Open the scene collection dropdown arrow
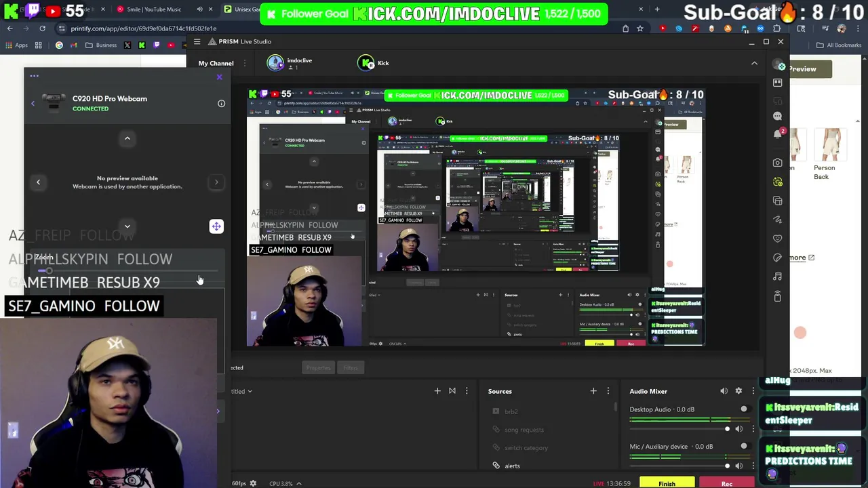The height and width of the screenshot is (488, 868). 250,391
